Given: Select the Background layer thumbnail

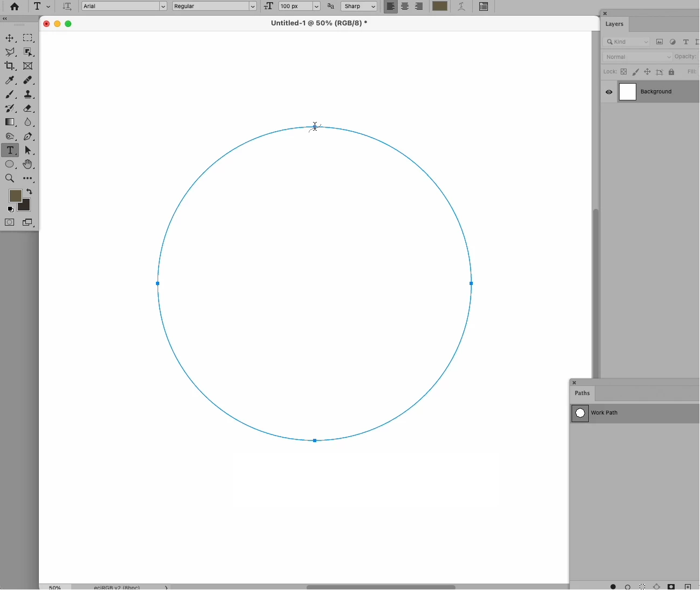Looking at the screenshot, I should click(628, 92).
